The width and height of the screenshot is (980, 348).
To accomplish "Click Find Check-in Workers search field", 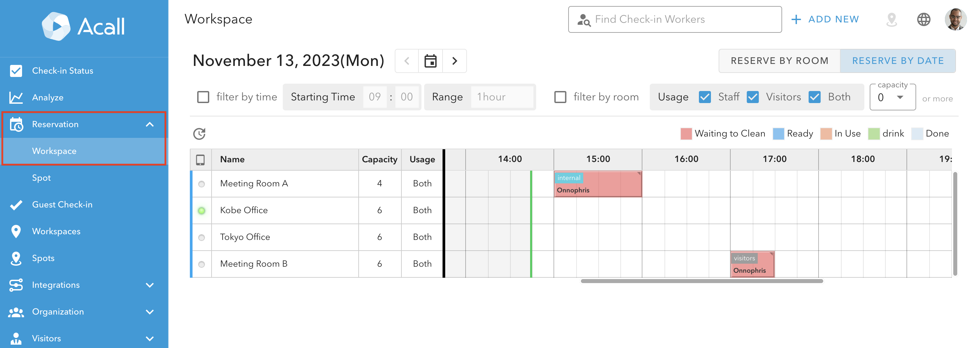I will coord(675,19).
